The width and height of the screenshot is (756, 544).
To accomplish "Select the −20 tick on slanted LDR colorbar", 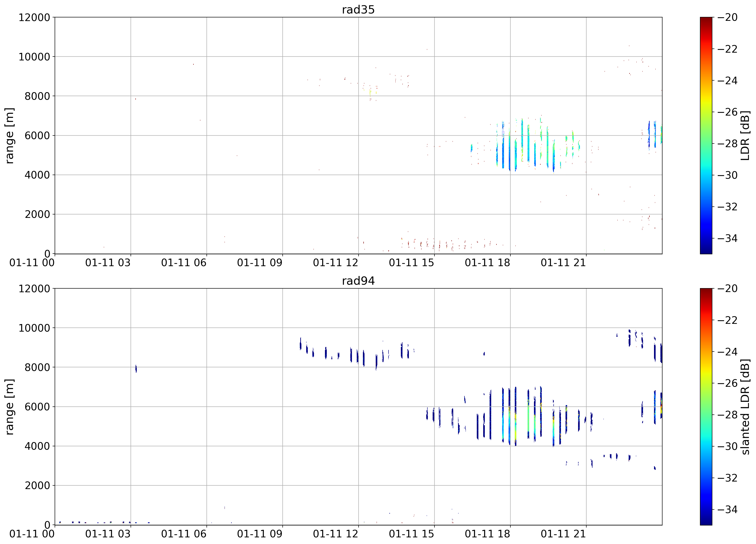I will [727, 289].
